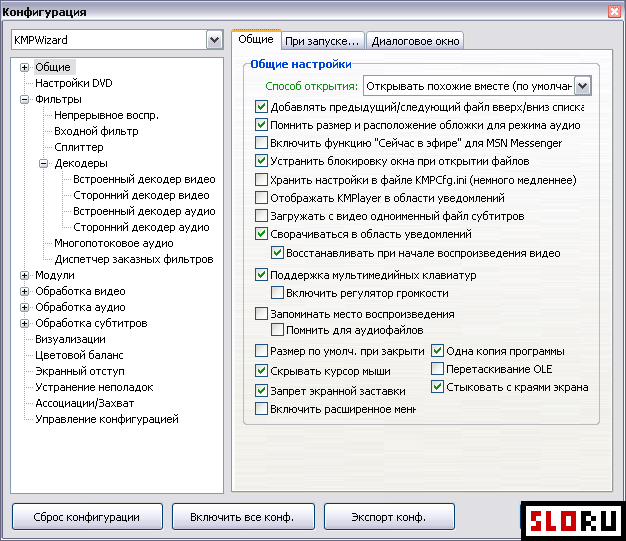Select Цветовой баланс in the tree
The width and height of the screenshot is (626, 541).
[x=79, y=355]
